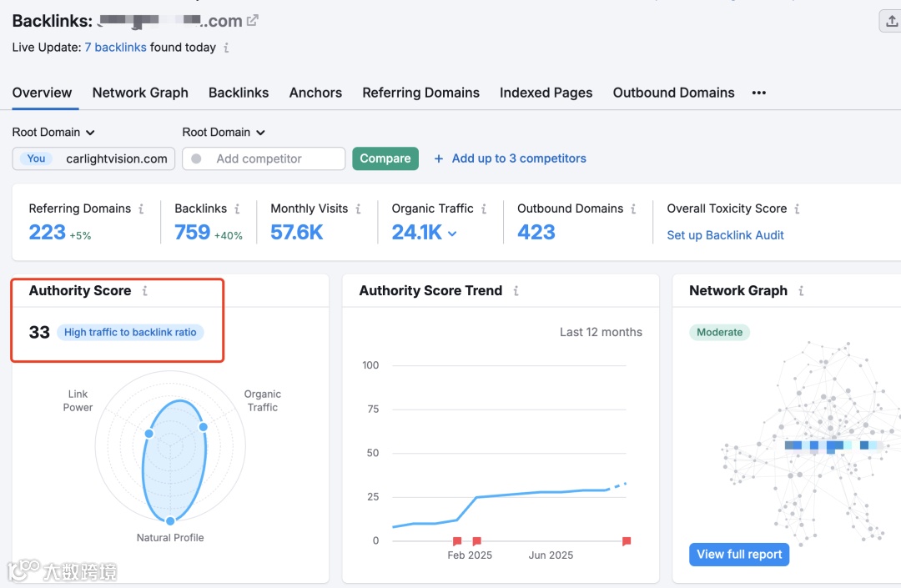Switch to the Referring Domains tab
901x588 pixels.
click(x=420, y=93)
